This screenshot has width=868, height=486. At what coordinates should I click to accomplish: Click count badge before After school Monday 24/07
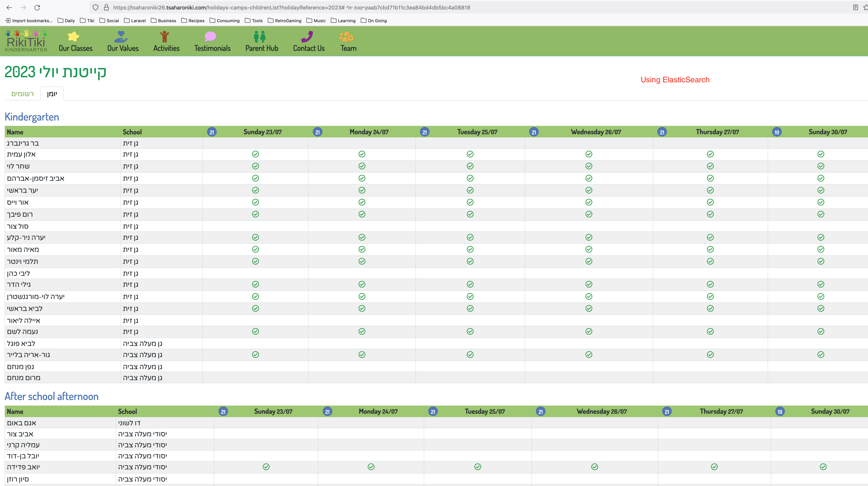coord(327,412)
